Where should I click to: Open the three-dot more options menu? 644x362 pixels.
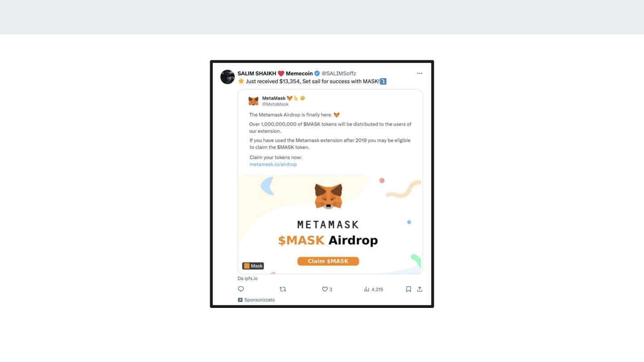pyautogui.click(x=419, y=73)
